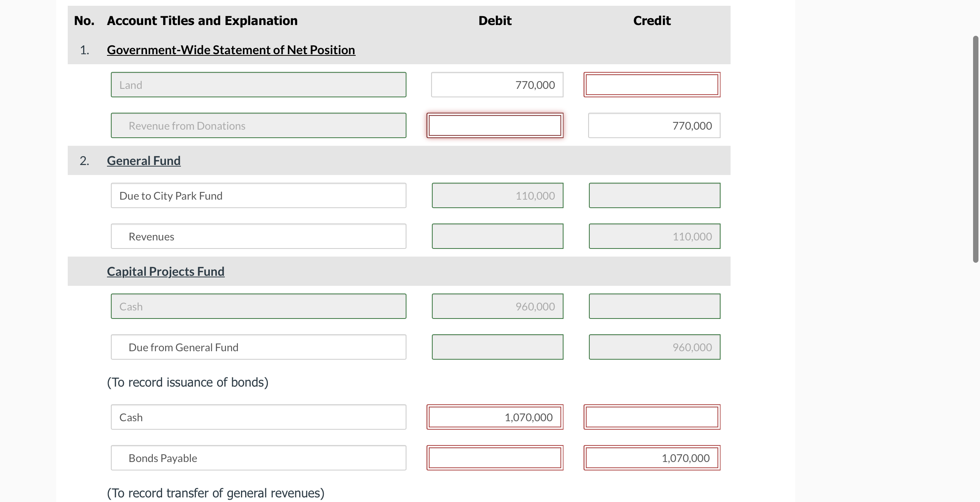
Task: Click the Land account title field
Action: 258,85
